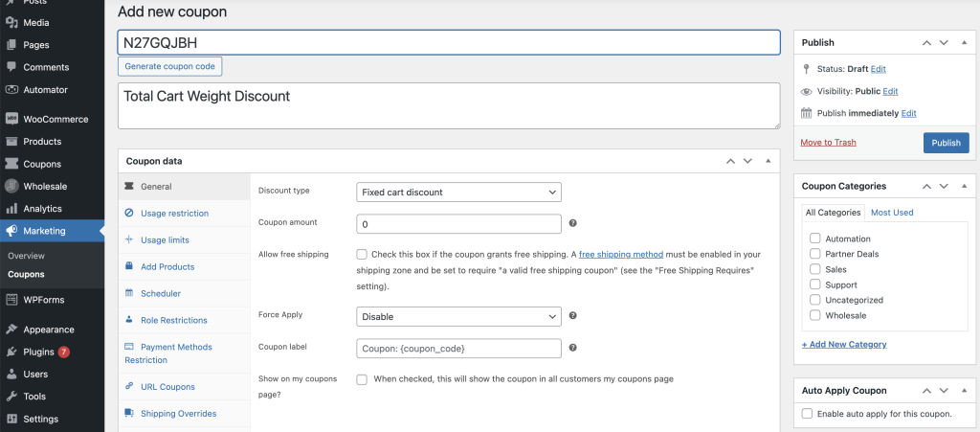
Task: Open the General coupon data tab
Action: coord(185,186)
